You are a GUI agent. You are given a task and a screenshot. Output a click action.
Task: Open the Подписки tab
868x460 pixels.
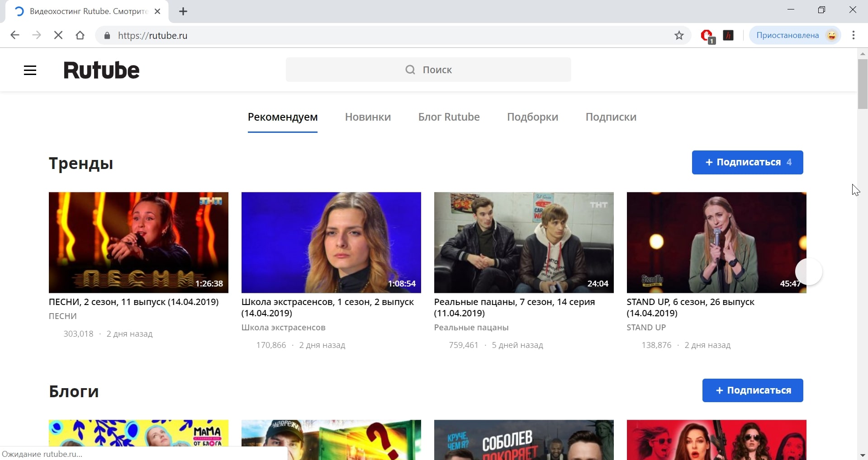[611, 117]
